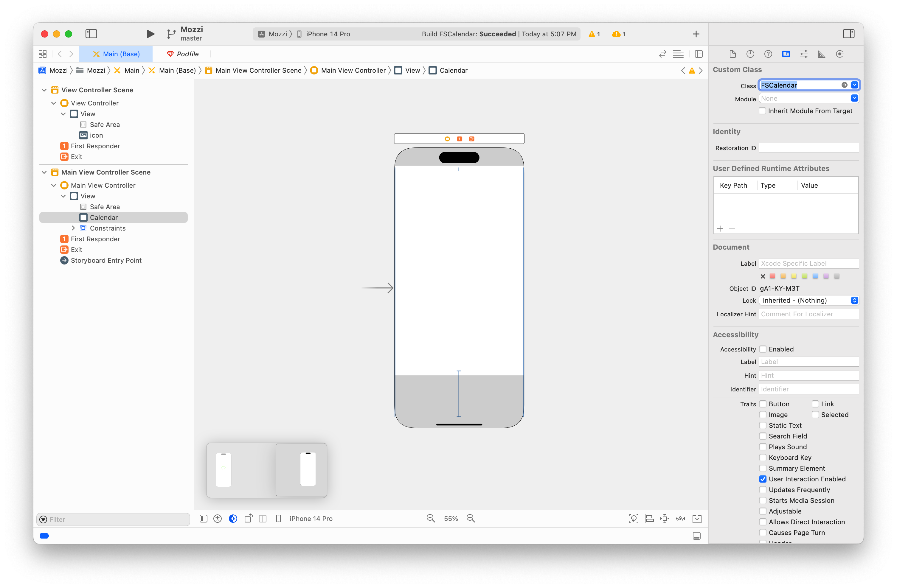Open the Size inspector ruler icon
This screenshot has width=897, height=588.
[821, 54]
